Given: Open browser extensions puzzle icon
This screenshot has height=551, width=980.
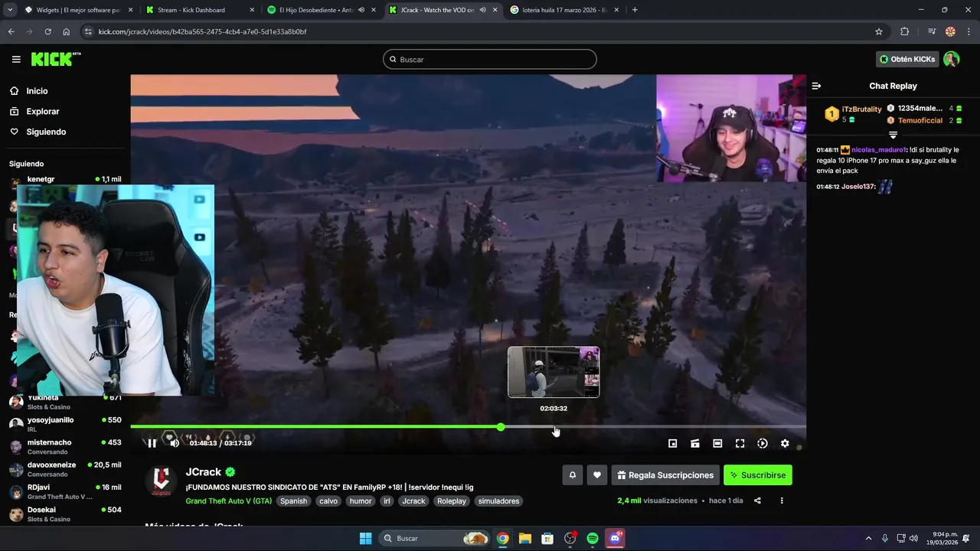Looking at the screenshot, I should [905, 31].
